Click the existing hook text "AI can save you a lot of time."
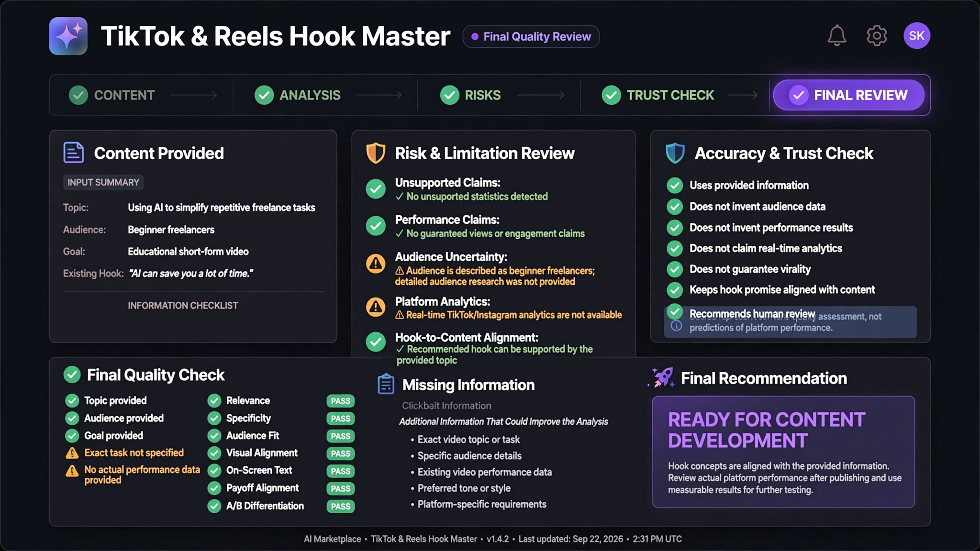This screenshot has height=551, width=980. pos(191,274)
